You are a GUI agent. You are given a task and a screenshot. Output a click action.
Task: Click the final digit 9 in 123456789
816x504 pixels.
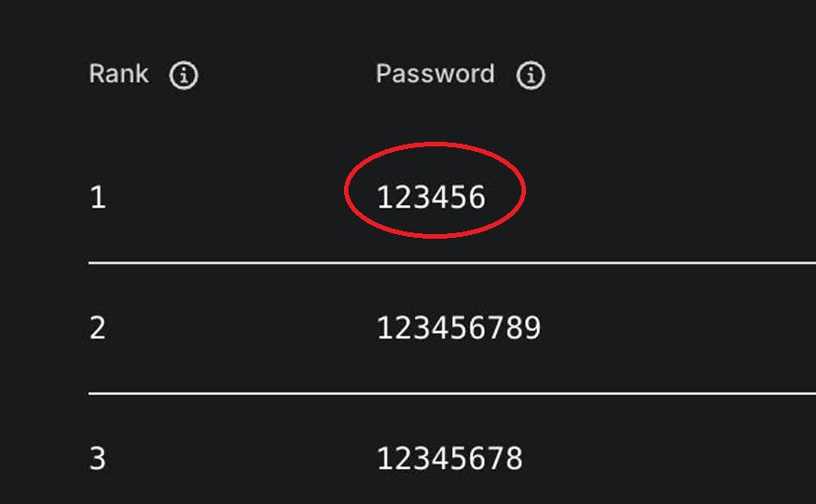tap(531, 327)
